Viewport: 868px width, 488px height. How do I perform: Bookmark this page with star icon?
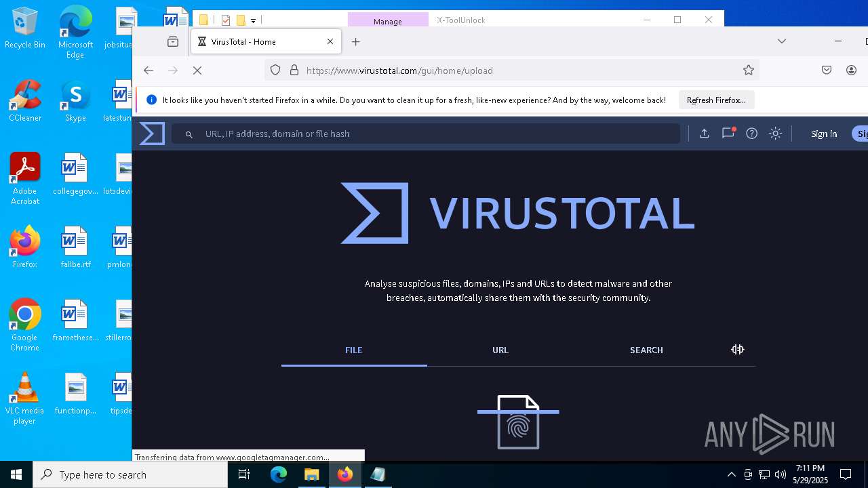(x=749, y=70)
